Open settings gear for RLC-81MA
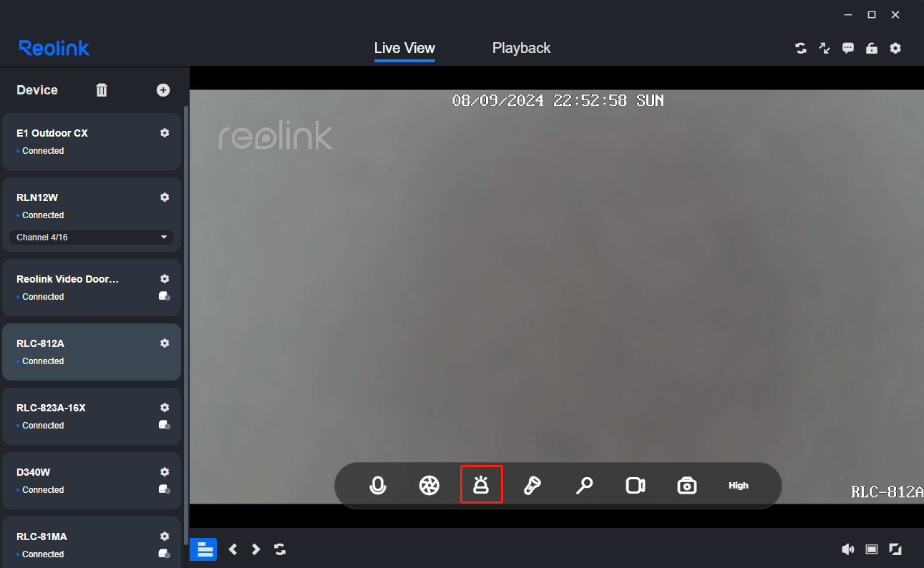 click(x=165, y=537)
